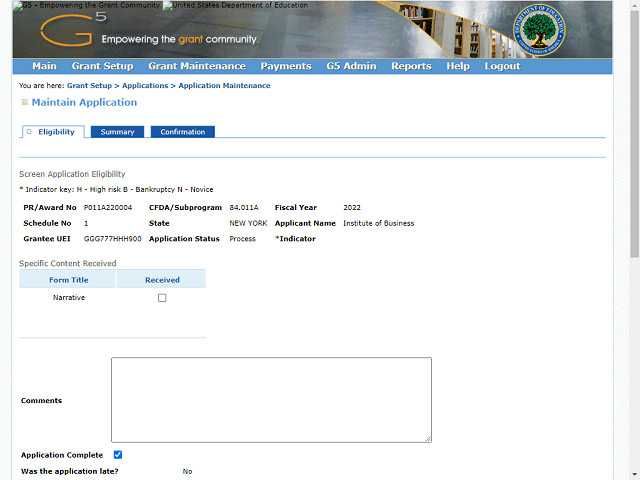Image resolution: width=640 pixels, height=480 pixels.
Task: Click the icon beside Maintain Application heading
Action: 24,102
